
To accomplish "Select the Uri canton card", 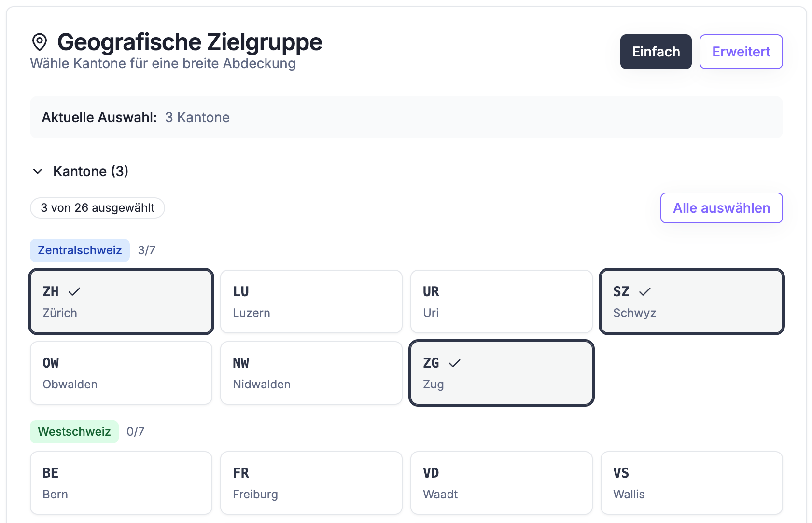I will (501, 302).
